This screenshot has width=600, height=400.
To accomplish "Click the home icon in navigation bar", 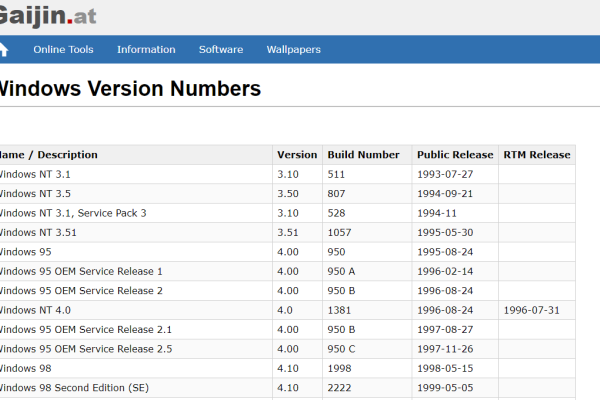I will pos(3,49).
